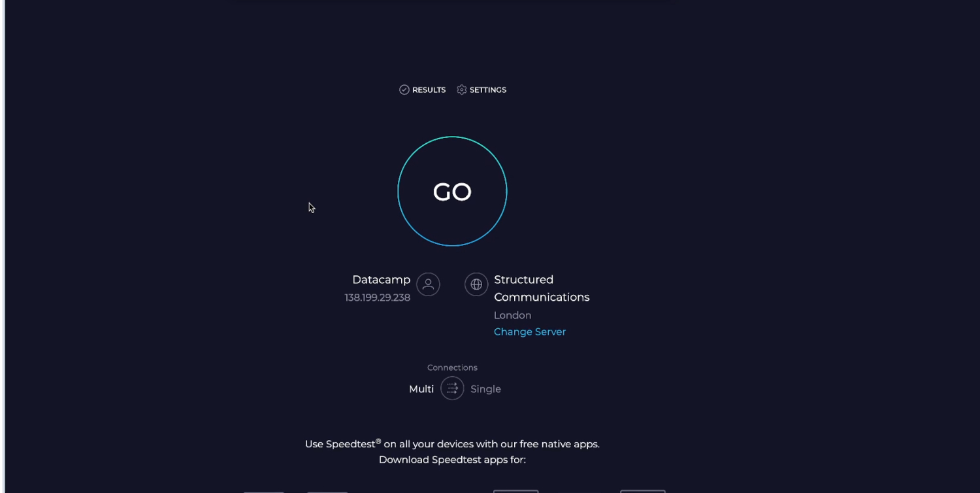Click the user profile icon beside Datacamp
This screenshot has height=493, width=980.
428,284
